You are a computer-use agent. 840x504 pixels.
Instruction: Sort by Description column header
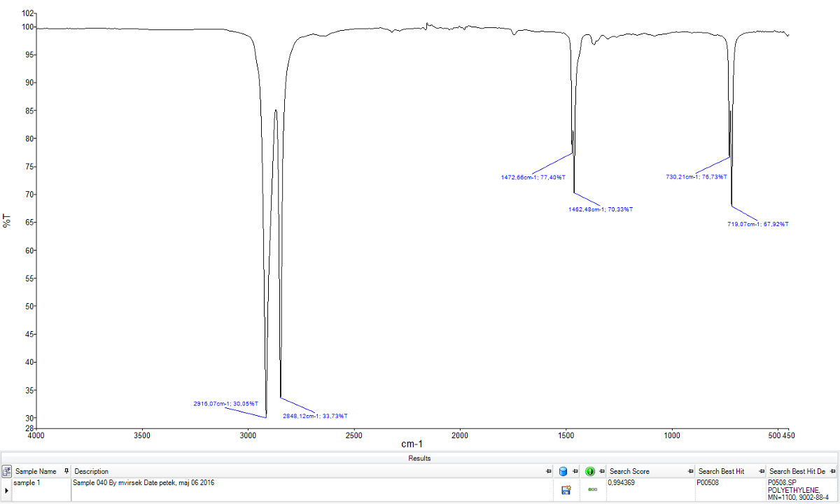click(92, 471)
